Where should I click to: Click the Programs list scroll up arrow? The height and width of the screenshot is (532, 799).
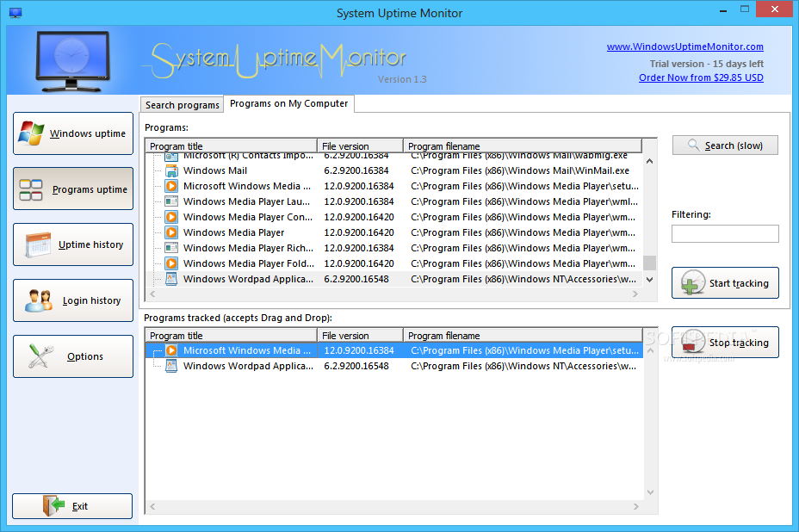(x=650, y=161)
